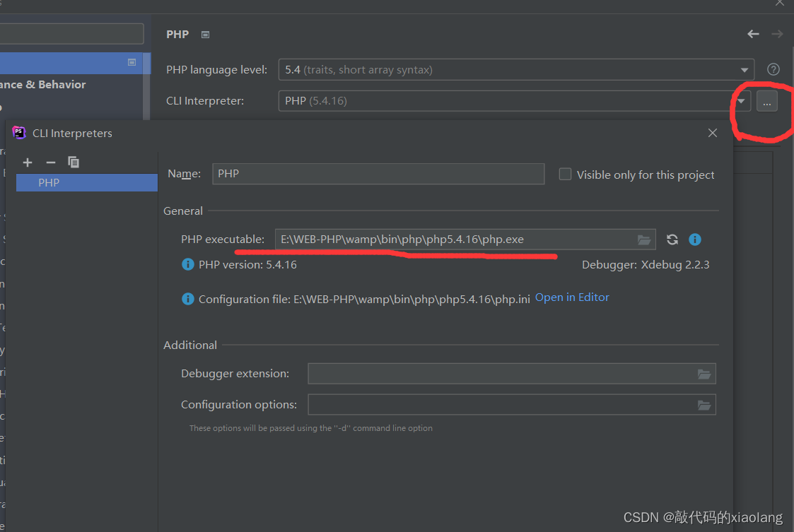This screenshot has width=794, height=532.
Task: Click project icon on highlighted settings sidebar row
Action: [132, 62]
